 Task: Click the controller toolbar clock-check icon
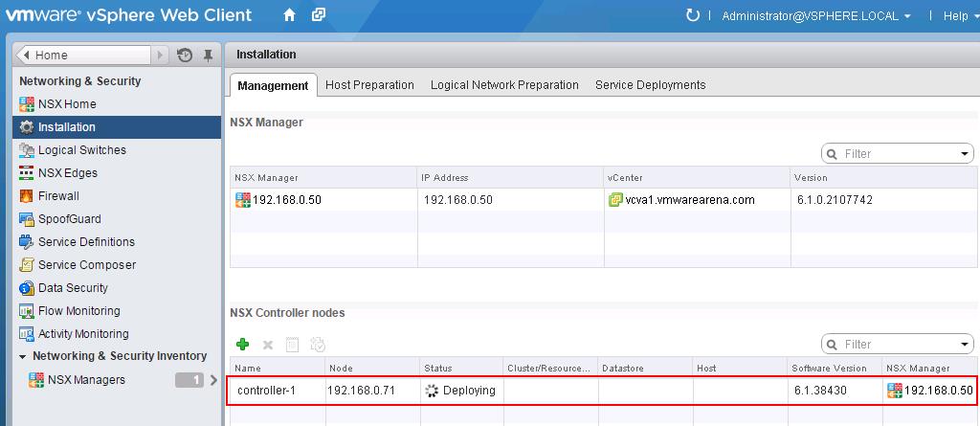318,344
